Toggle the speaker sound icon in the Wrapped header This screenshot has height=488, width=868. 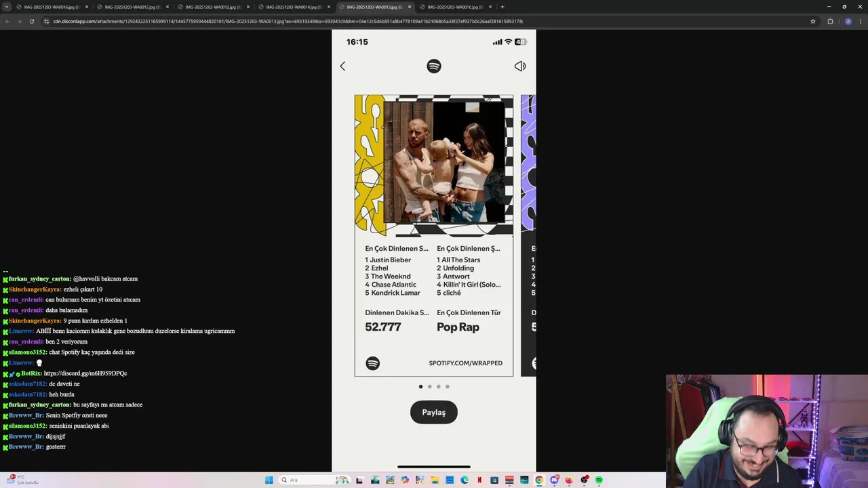click(520, 66)
